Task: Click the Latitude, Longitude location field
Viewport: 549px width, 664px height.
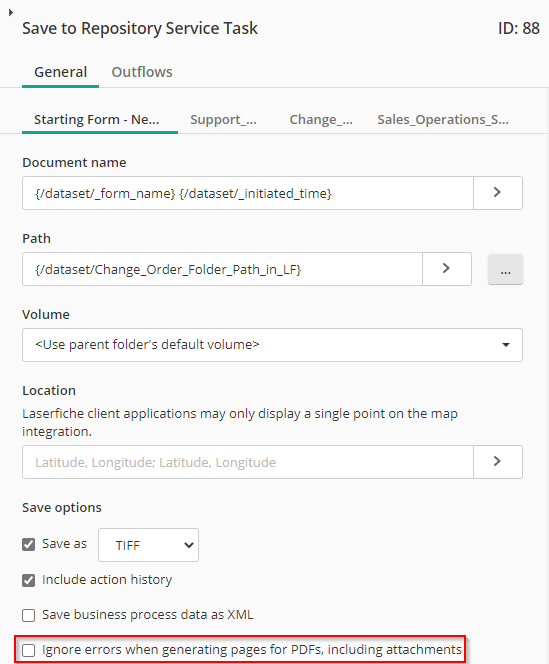Action: (248, 462)
